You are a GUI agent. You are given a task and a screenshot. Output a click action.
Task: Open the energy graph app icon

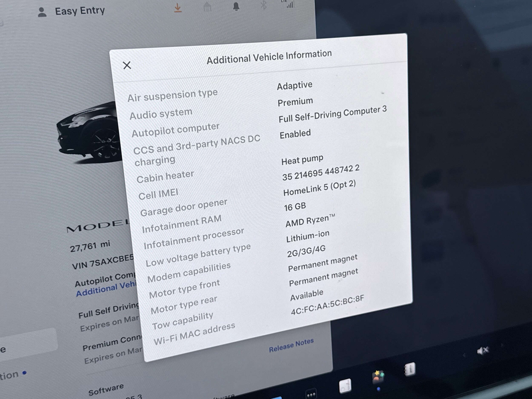(345, 386)
